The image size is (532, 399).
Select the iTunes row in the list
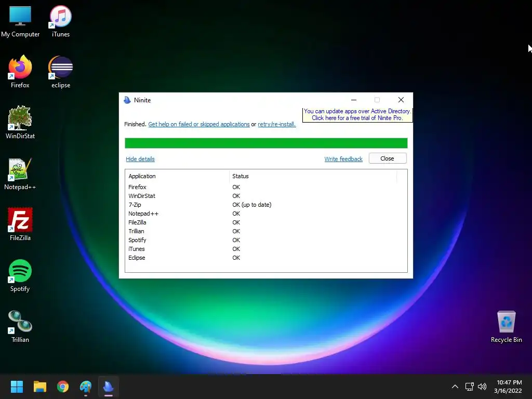[266, 249]
